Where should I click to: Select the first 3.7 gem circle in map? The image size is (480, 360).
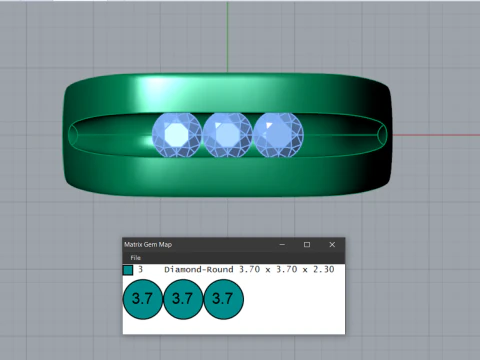(x=143, y=299)
